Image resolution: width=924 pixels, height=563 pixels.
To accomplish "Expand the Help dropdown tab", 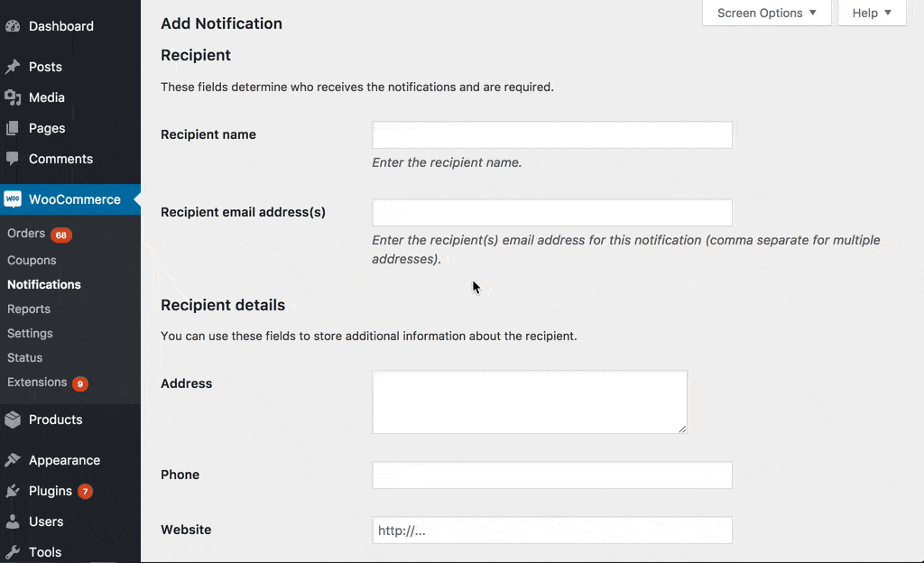I will pyautogui.click(x=872, y=13).
